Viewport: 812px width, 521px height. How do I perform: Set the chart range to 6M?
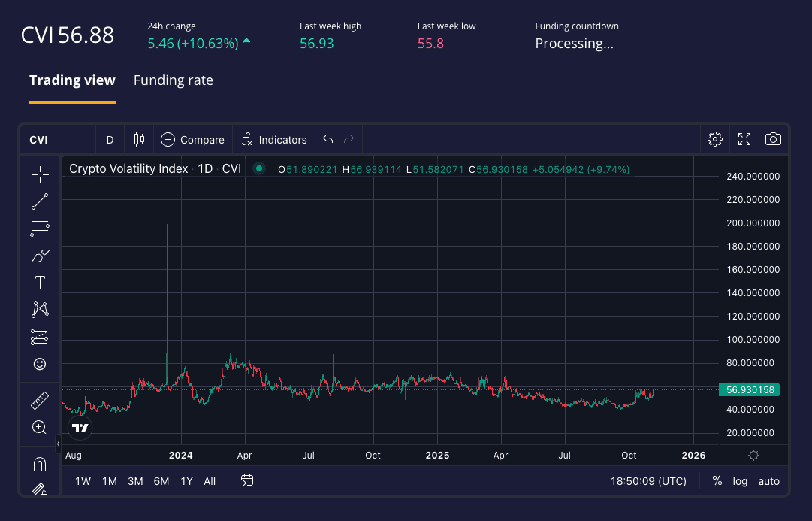point(161,481)
